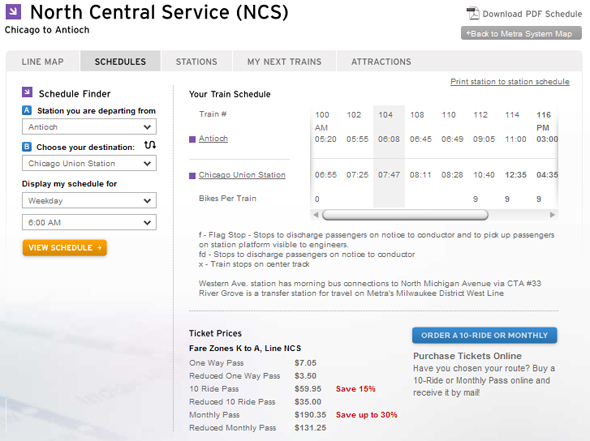Click Order a 10-Ride or Monthly button
This screenshot has width=590, height=441.
click(484, 335)
